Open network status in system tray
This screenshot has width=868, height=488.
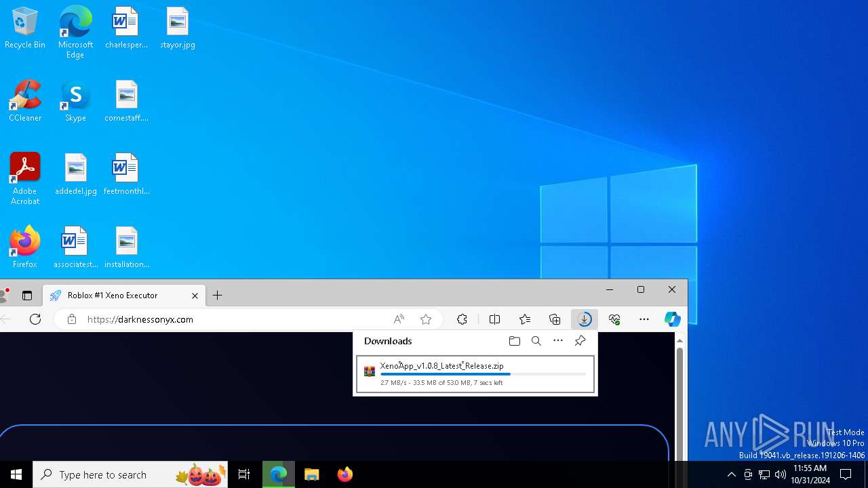point(764,474)
